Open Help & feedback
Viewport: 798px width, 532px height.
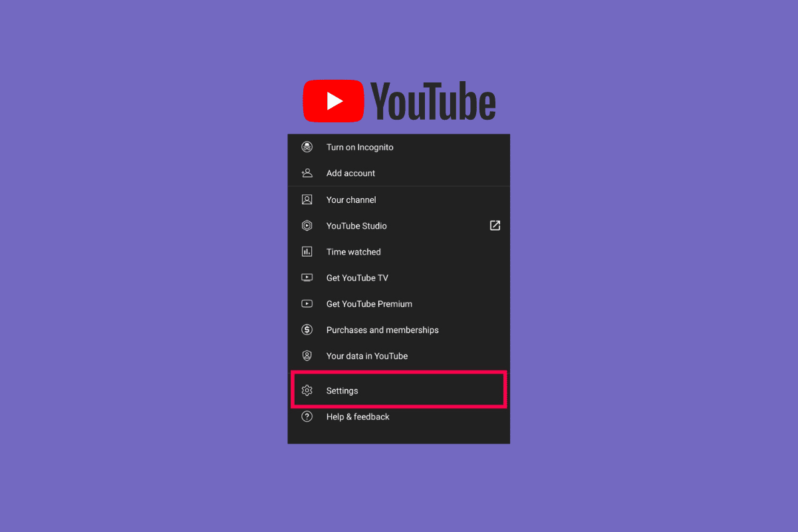[x=357, y=416]
